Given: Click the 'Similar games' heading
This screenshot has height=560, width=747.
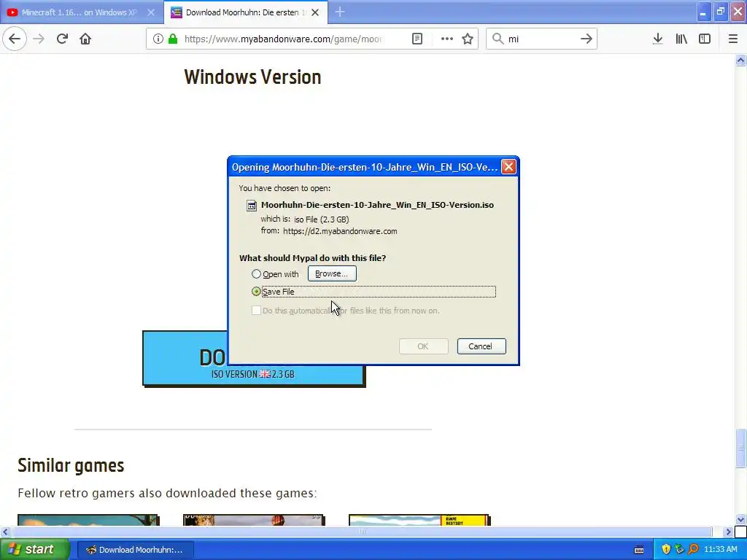Looking at the screenshot, I should [71, 465].
